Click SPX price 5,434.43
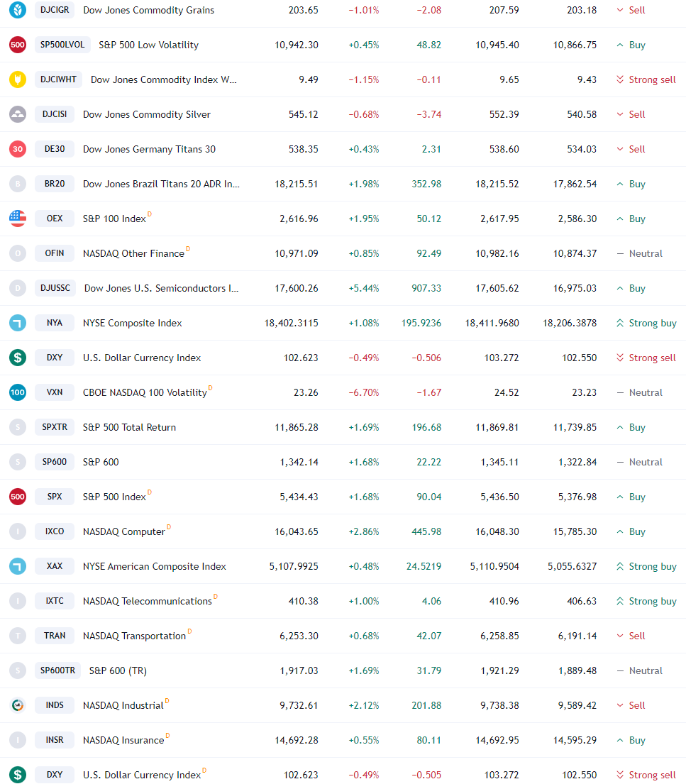 tap(299, 497)
